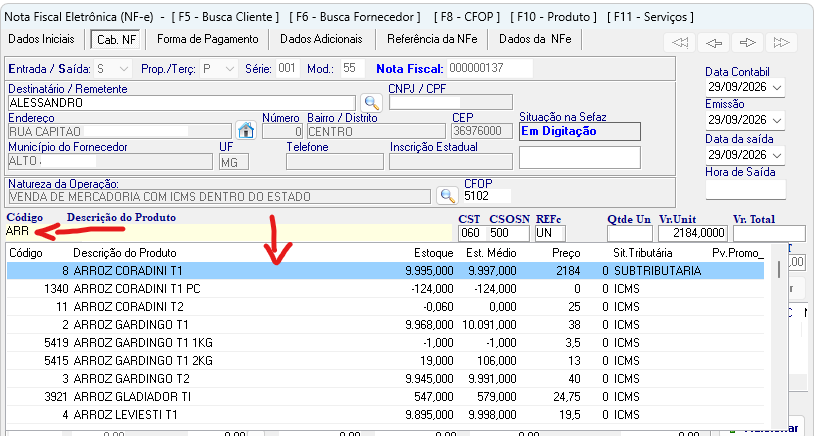Select the ARROZ GARDINGO T2 row
The height and width of the screenshot is (436, 818).
click(385, 379)
